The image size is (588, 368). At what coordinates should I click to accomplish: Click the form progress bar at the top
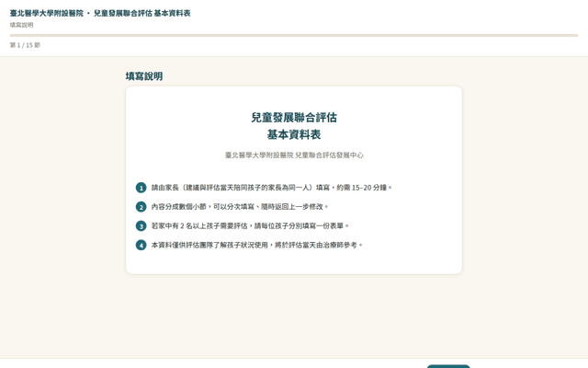(294, 35)
